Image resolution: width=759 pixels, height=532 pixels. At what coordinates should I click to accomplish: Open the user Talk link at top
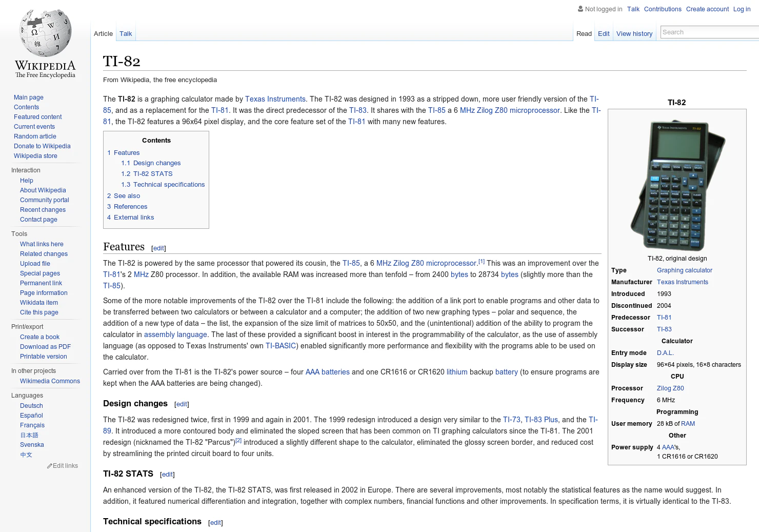(633, 9)
